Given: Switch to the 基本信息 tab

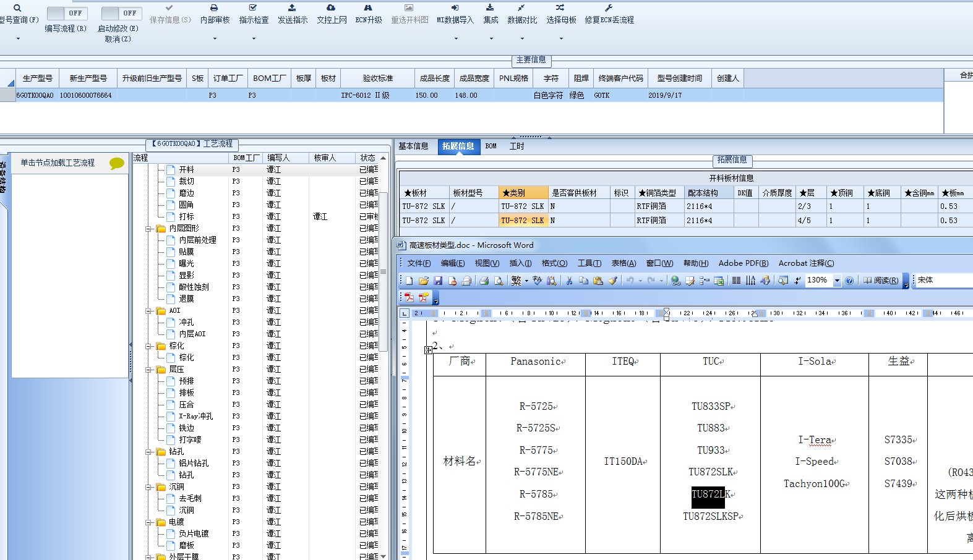Looking at the screenshot, I should click(x=413, y=146).
